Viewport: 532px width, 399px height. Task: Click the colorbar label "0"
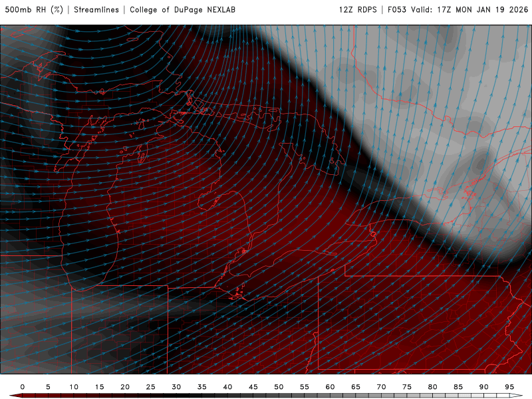[x=23, y=387]
